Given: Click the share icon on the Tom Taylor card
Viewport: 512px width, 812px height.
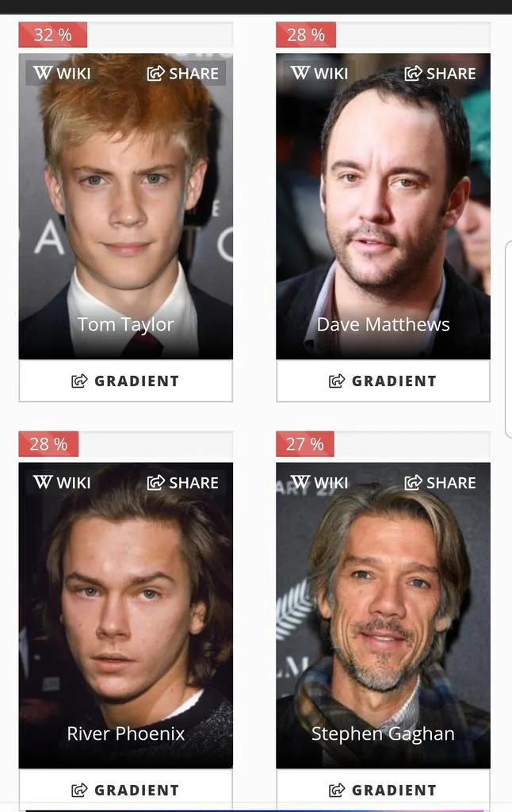Looking at the screenshot, I should [155, 74].
